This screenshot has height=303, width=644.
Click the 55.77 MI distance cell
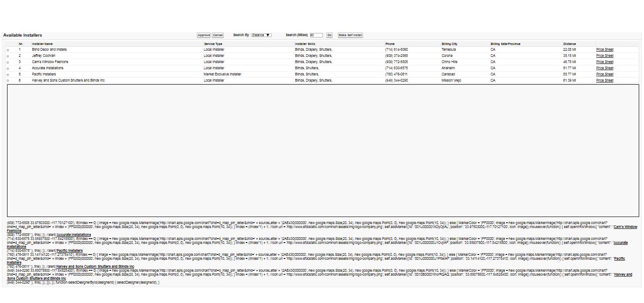coord(570,74)
